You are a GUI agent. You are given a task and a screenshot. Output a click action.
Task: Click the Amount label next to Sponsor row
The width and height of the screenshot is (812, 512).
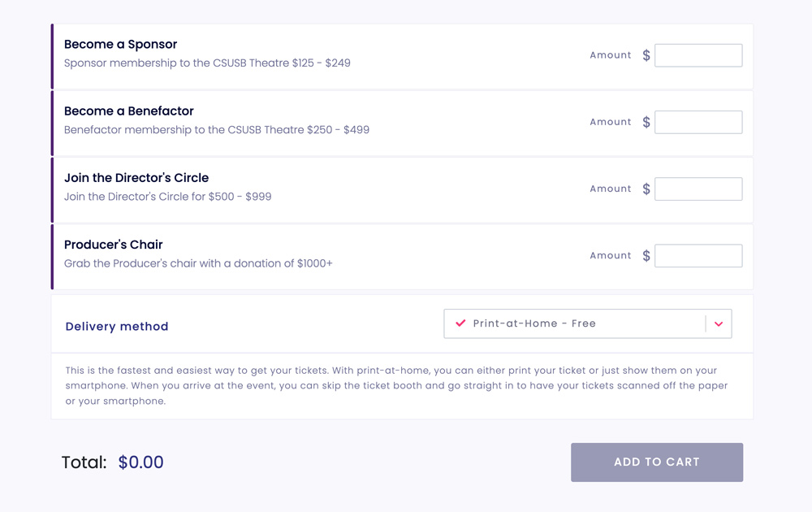611,54
